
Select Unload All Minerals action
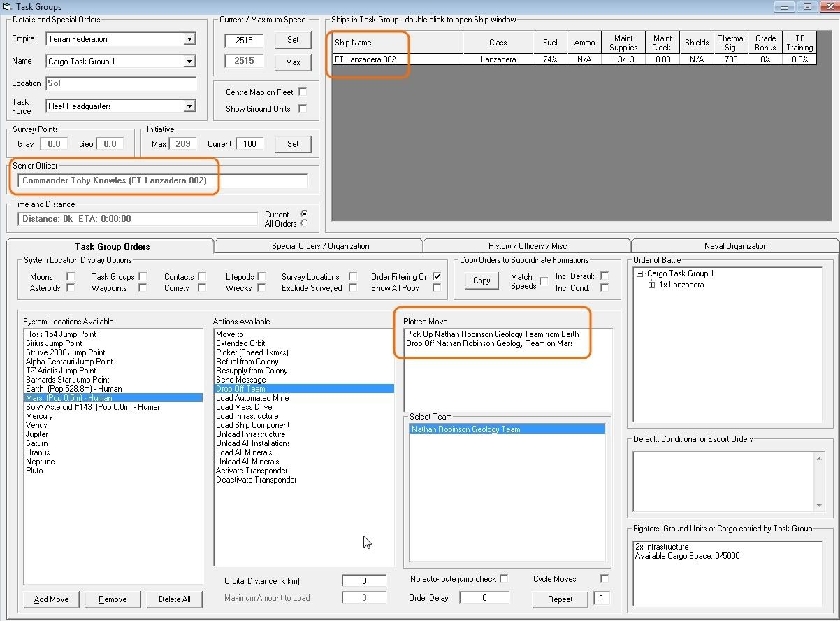[x=304, y=462]
